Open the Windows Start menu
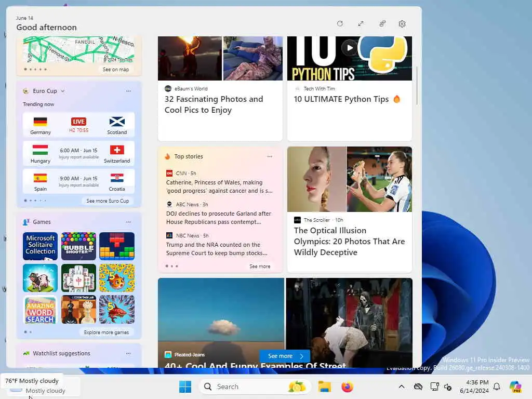The image size is (532, 399). click(x=185, y=387)
